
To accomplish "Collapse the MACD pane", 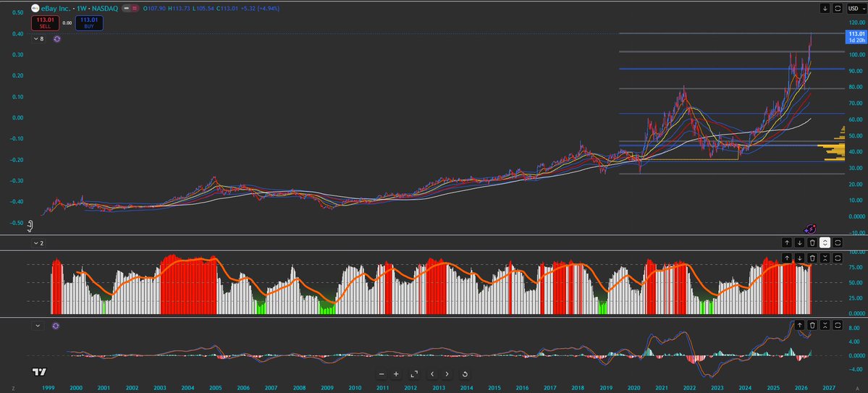I will [x=825, y=326].
